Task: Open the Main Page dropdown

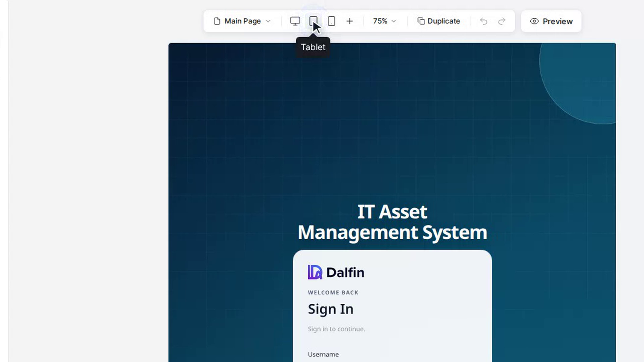Action: tap(242, 21)
